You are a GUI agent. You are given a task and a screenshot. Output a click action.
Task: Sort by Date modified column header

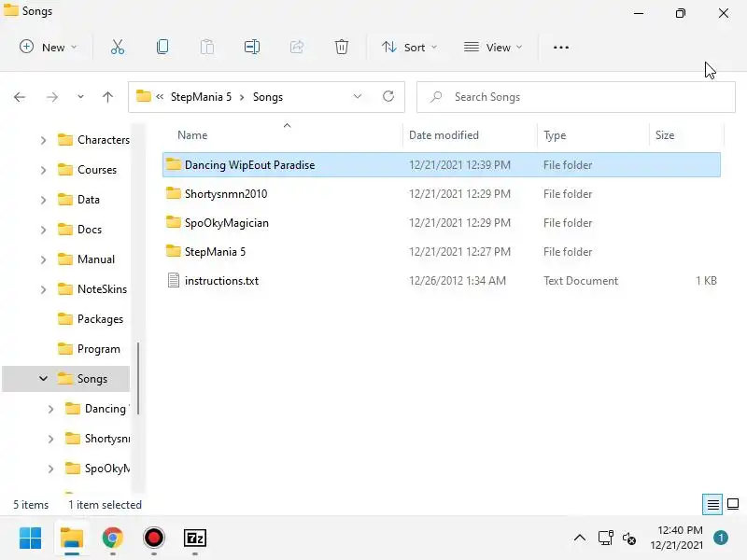pyautogui.click(x=471, y=134)
